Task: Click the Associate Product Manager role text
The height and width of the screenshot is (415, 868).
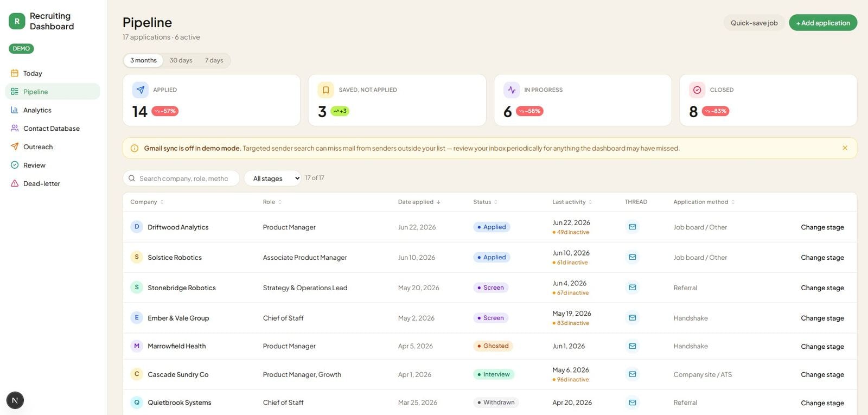Action: (305, 258)
